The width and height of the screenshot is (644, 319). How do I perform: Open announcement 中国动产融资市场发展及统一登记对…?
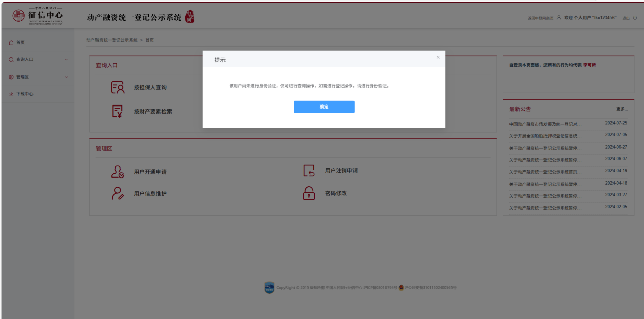(545, 124)
